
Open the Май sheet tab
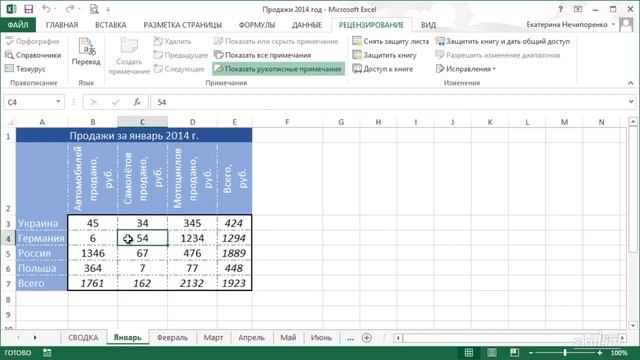(x=288, y=338)
